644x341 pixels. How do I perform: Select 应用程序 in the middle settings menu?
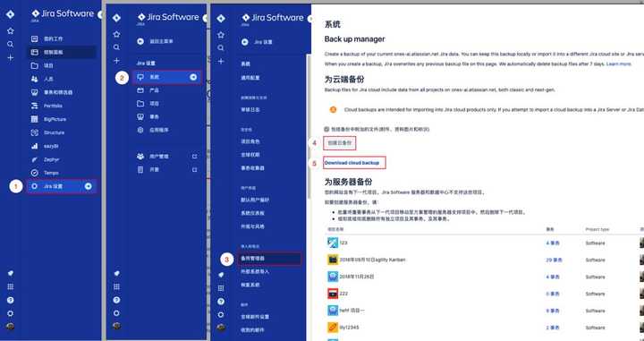(x=159, y=131)
